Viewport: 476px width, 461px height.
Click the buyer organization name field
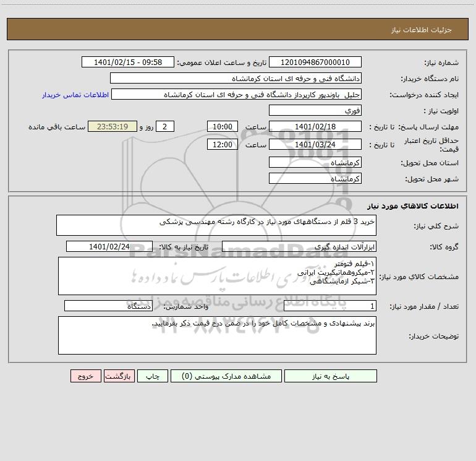click(x=236, y=78)
